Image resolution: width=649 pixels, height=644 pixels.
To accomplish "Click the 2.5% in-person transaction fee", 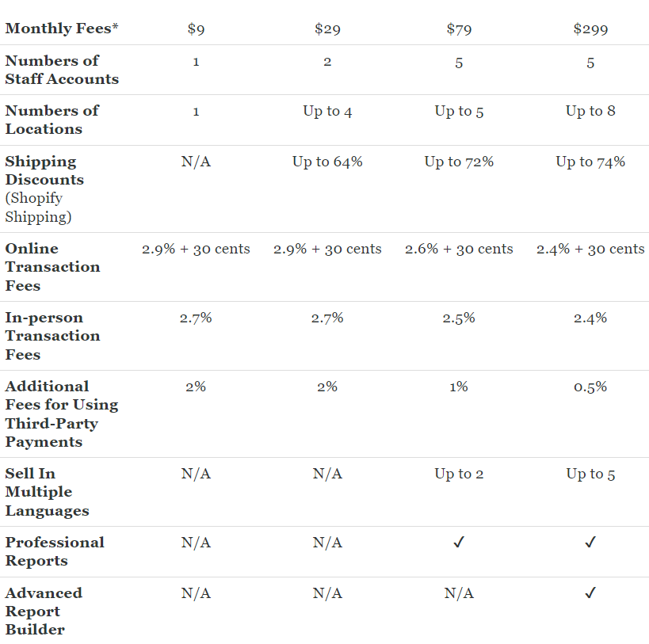I will point(459,318).
